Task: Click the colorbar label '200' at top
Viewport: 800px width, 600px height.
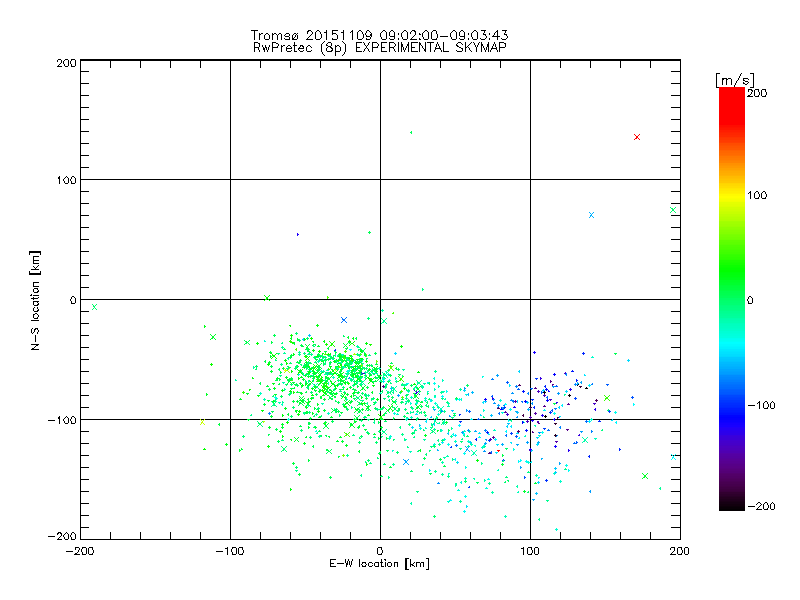Action: [x=757, y=93]
